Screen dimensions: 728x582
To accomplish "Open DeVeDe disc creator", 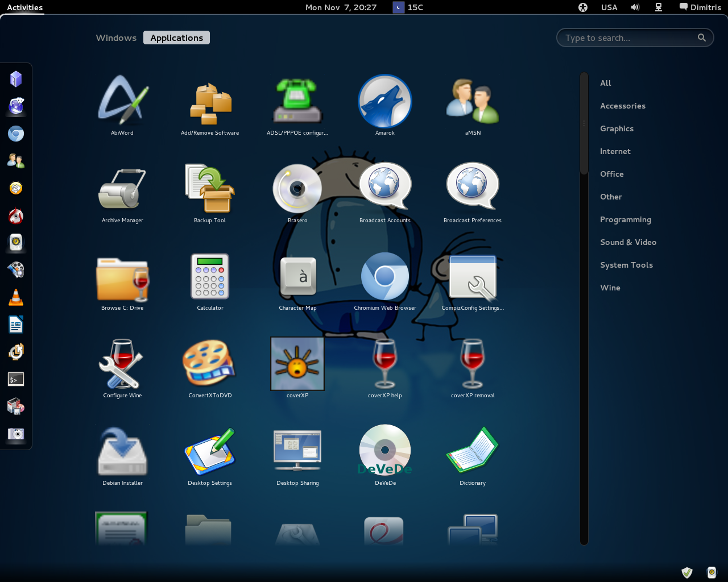I will [385, 452].
